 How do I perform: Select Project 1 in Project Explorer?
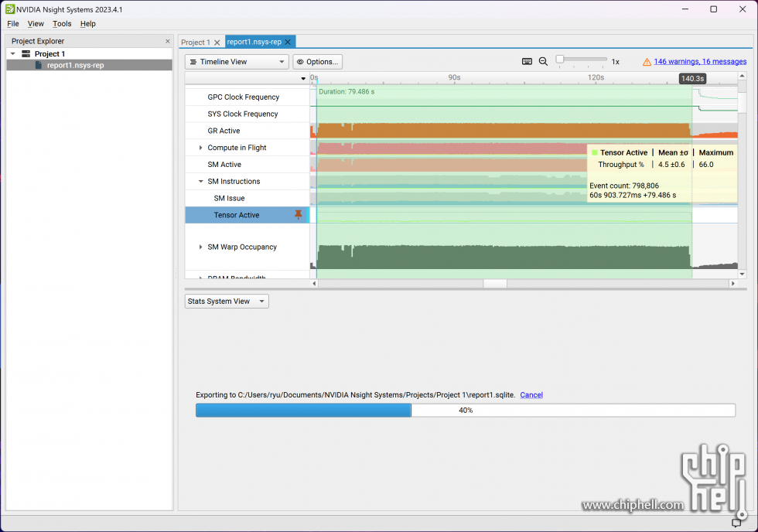(50, 53)
